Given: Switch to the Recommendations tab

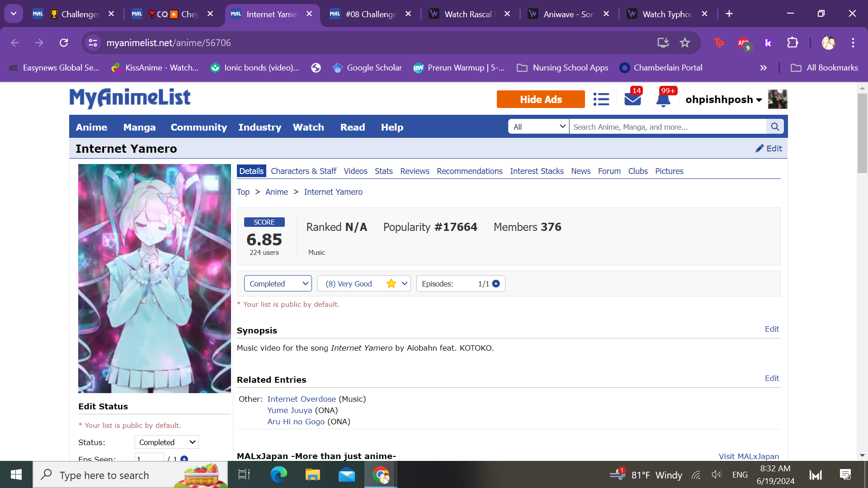Looking at the screenshot, I should coord(469,171).
